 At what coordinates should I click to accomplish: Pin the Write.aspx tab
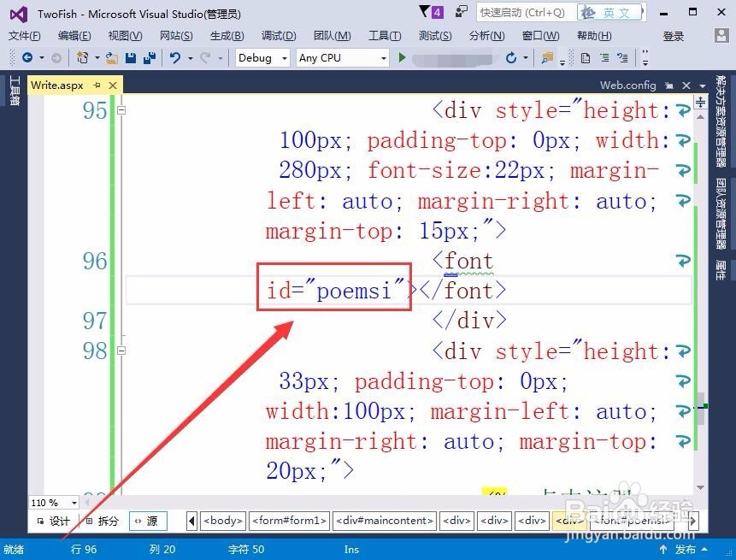[97, 85]
